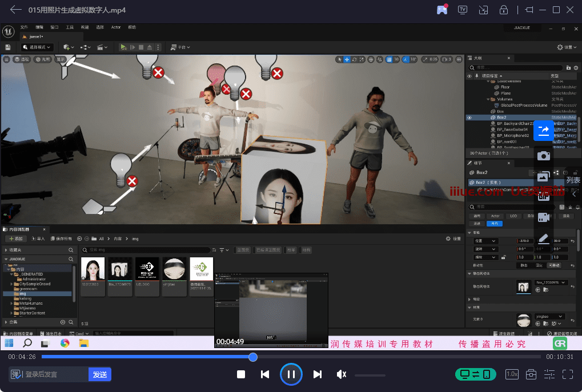Pause the video playback
The image size is (582, 392).
[291, 374]
